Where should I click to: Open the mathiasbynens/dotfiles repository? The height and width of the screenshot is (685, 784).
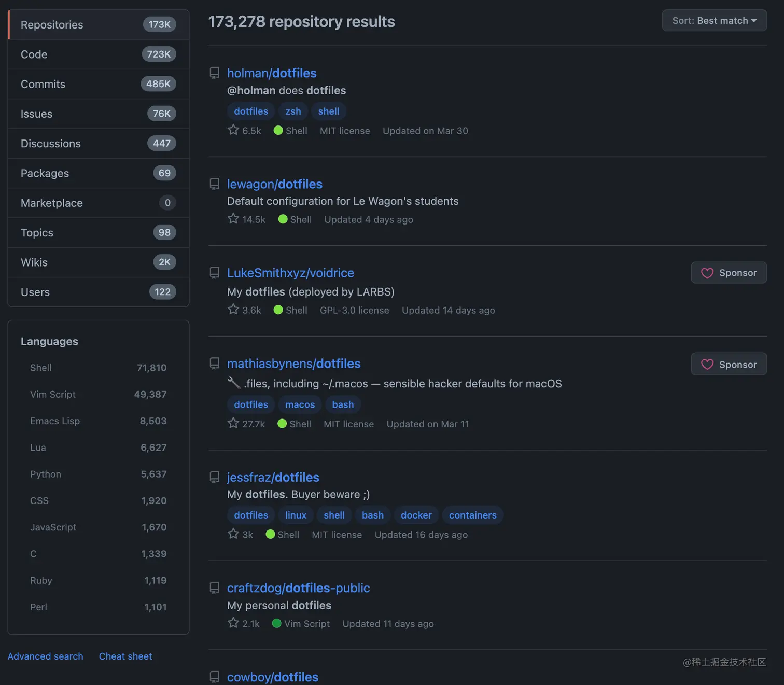tap(293, 364)
